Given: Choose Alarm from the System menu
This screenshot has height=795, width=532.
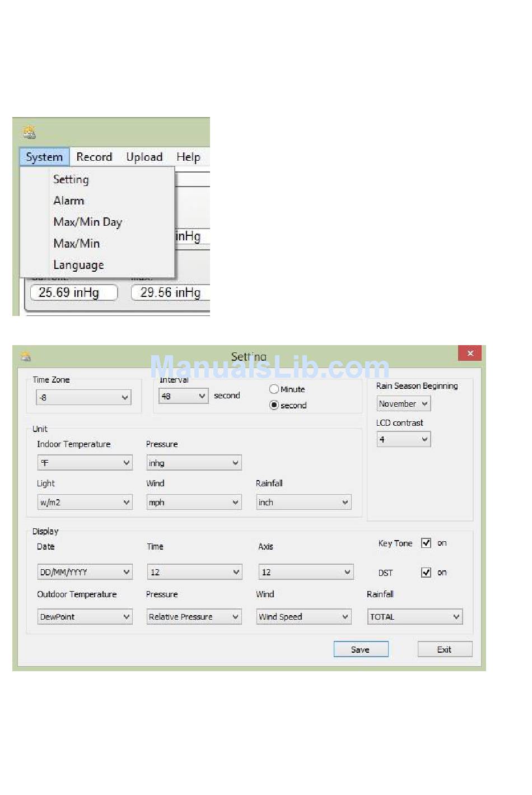Looking at the screenshot, I should point(69,201).
